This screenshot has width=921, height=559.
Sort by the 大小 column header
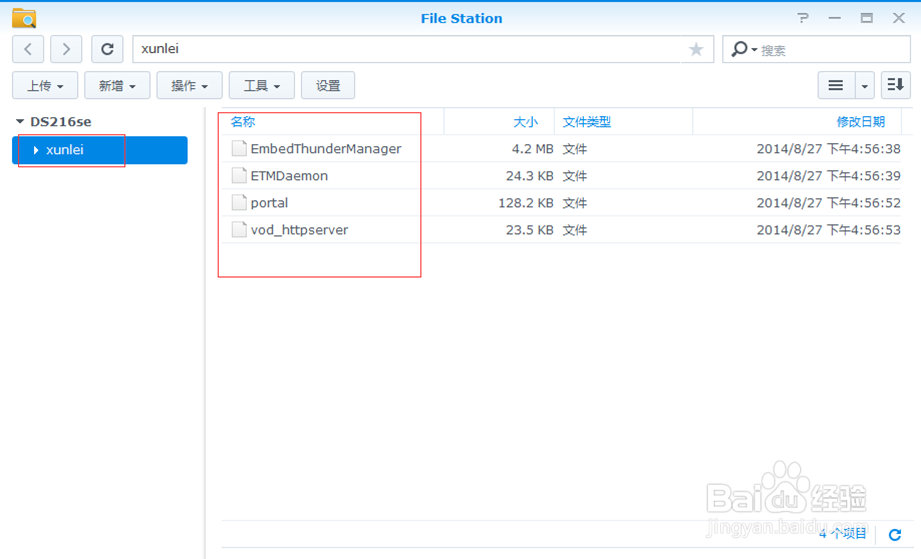pyautogui.click(x=525, y=122)
